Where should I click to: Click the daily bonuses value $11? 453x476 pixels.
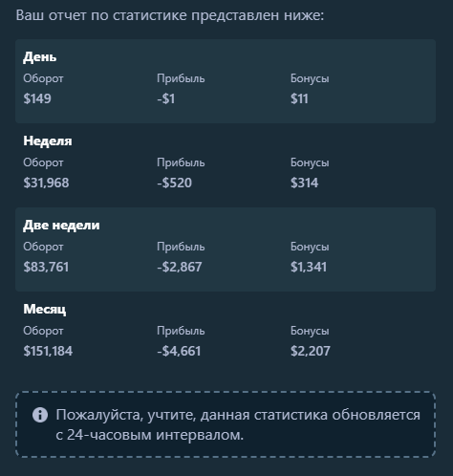tap(299, 98)
